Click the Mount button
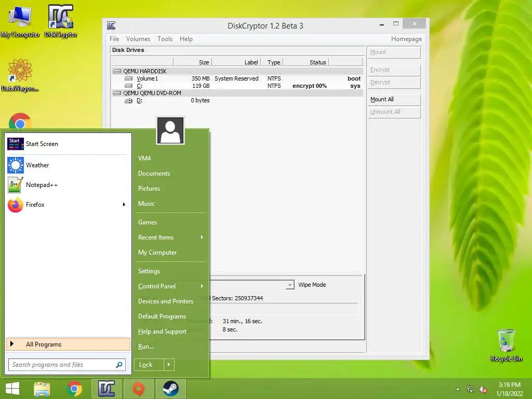Viewport: 532px width, 399px height. (394, 52)
